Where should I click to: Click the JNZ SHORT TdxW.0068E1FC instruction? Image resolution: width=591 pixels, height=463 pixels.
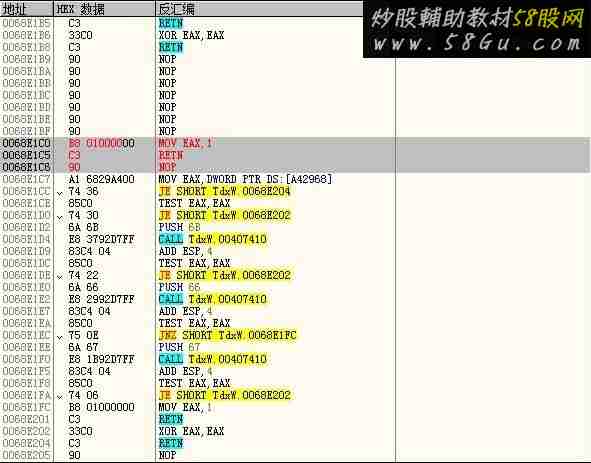228,335
